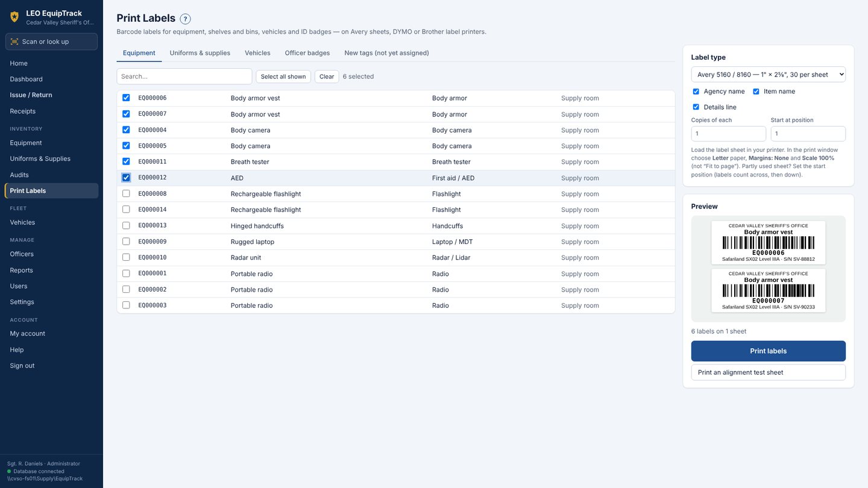Click the Print labels button

(x=769, y=351)
